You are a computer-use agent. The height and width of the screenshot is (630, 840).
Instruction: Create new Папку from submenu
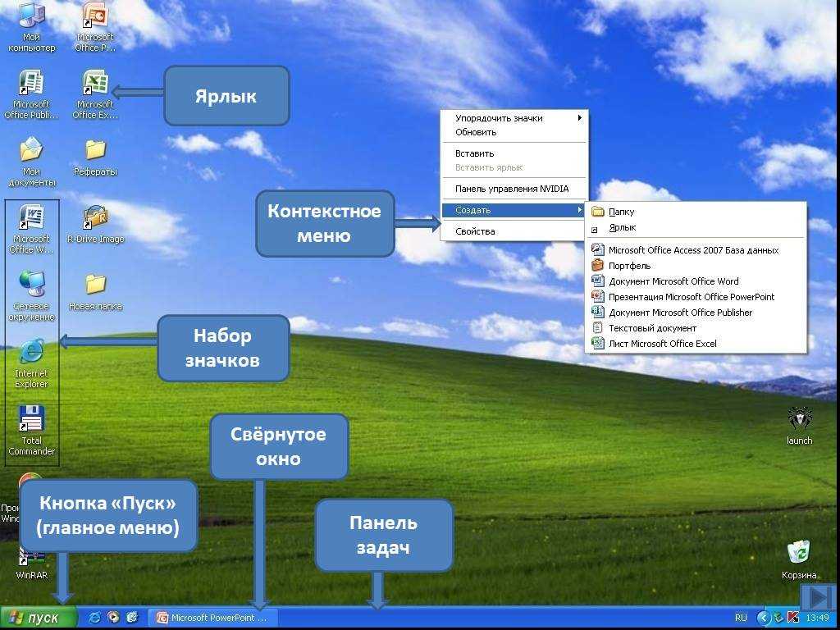[696, 212]
